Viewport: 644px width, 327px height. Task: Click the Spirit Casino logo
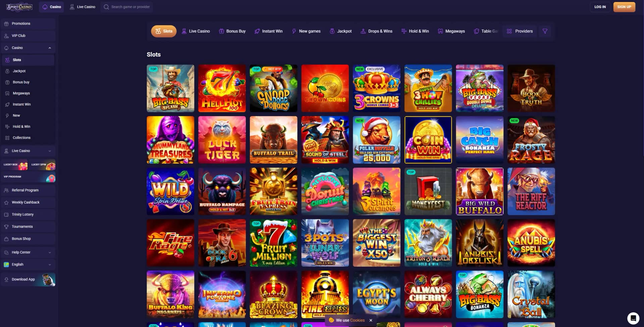(x=19, y=7)
